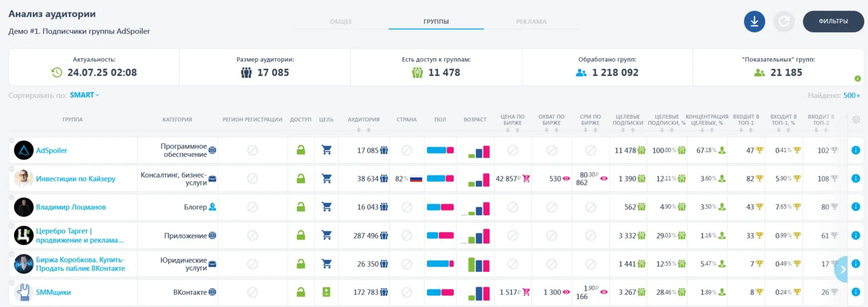Refresh the analysis data

[784, 22]
